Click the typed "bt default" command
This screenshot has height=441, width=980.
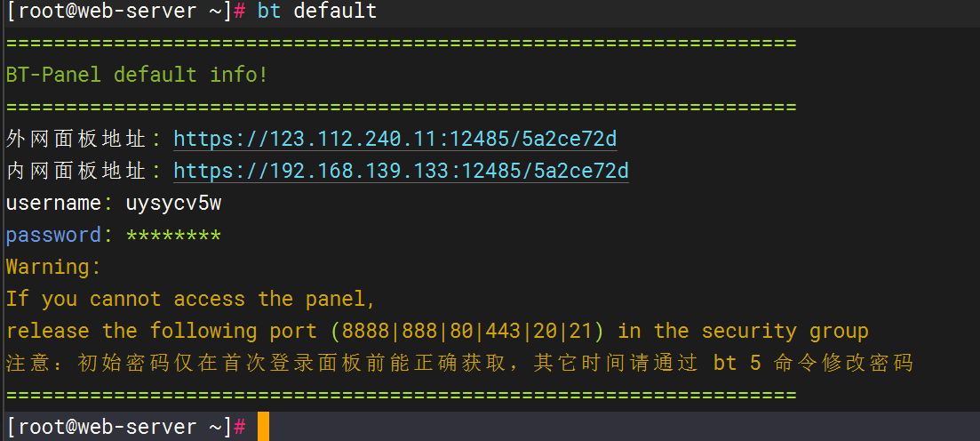pos(317,12)
